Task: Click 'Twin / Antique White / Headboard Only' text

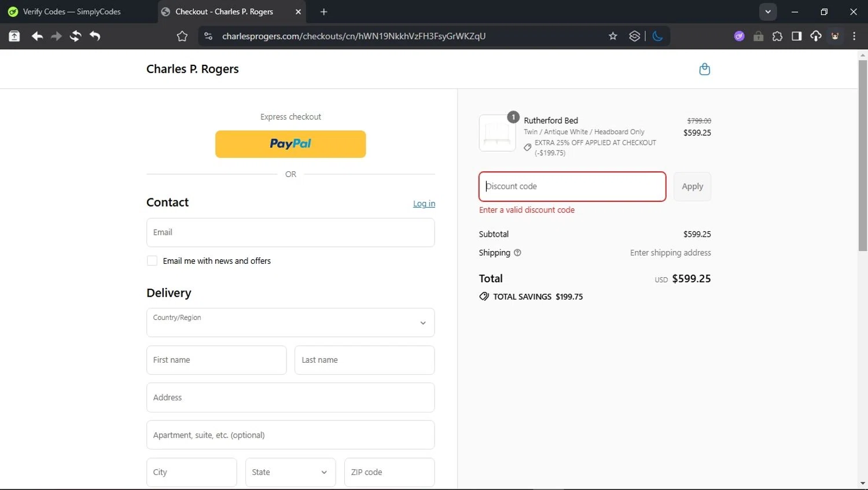Action: [584, 132]
